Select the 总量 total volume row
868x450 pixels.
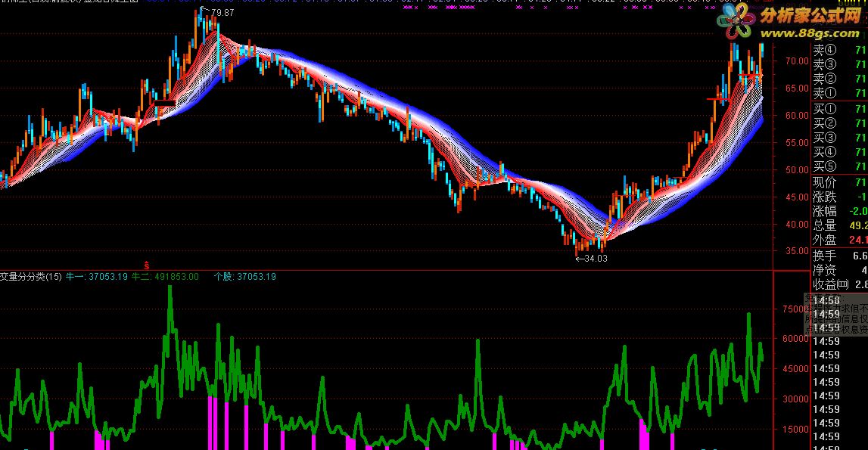[840, 225]
